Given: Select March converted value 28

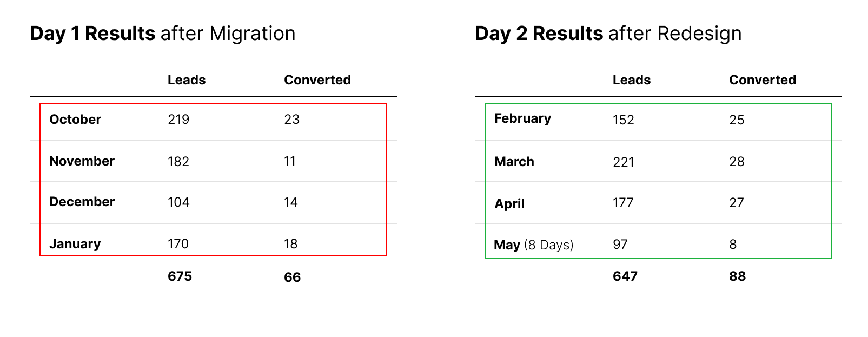Looking at the screenshot, I should (x=737, y=162).
